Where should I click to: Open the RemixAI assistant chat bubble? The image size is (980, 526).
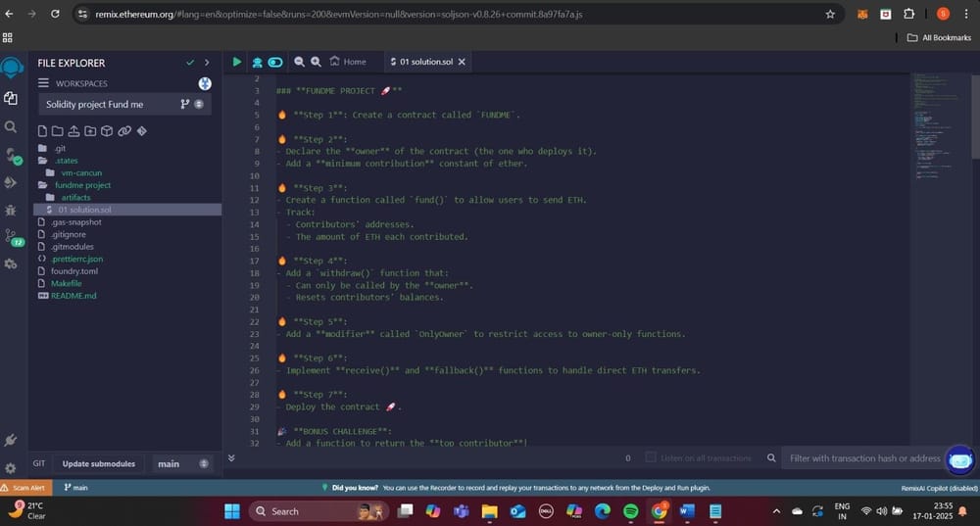click(x=960, y=461)
